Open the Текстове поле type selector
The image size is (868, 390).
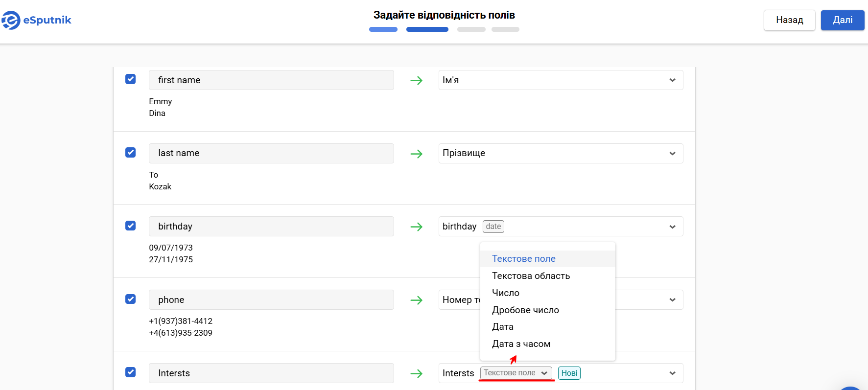[516, 373]
